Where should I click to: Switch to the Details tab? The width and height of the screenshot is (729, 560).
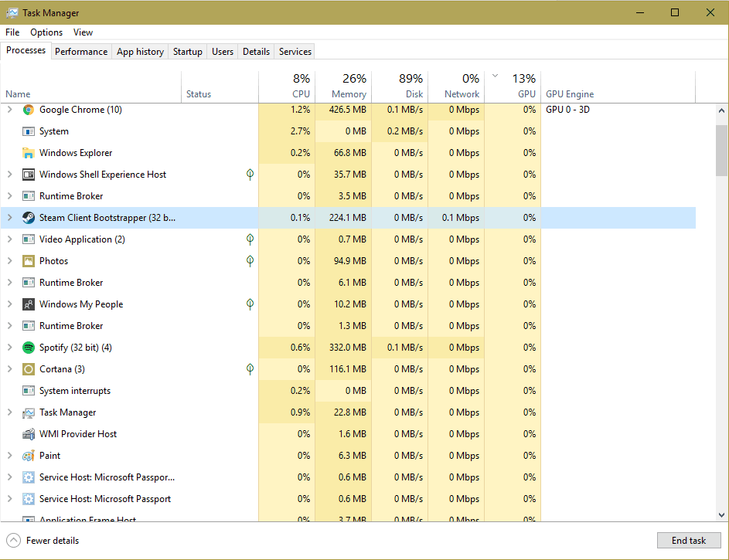[256, 52]
